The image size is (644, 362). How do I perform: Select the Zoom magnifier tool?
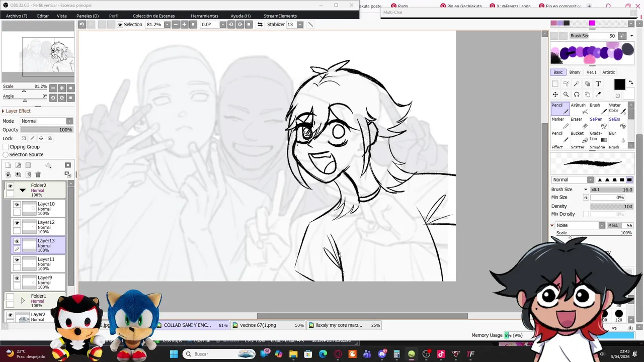point(566,95)
